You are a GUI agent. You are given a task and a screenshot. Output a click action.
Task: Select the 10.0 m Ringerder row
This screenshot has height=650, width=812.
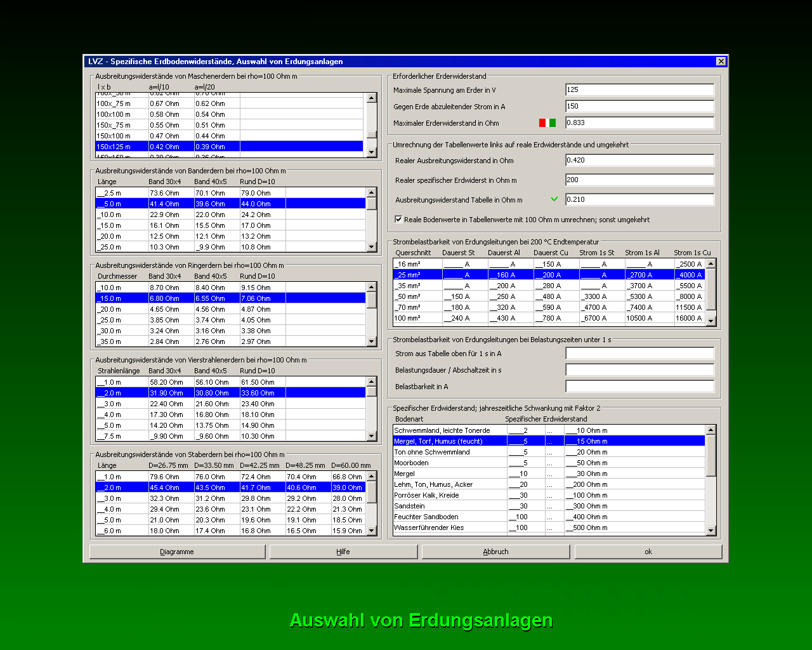230,288
